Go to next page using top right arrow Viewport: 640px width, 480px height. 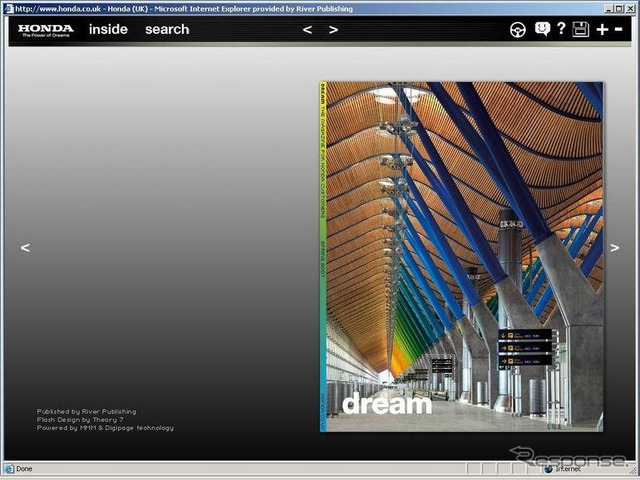pos(333,30)
